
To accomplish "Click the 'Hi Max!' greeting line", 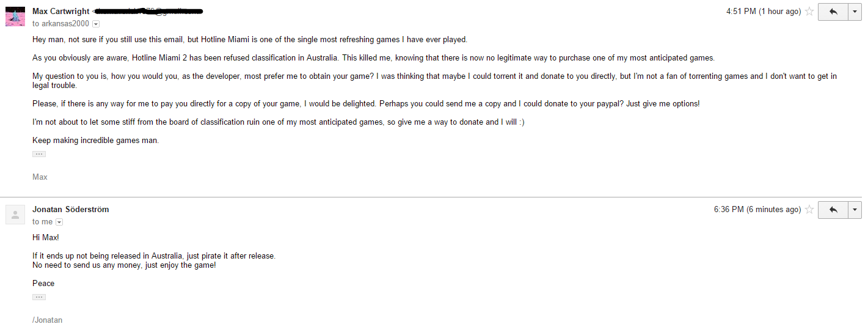I will pyautogui.click(x=46, y=237).
